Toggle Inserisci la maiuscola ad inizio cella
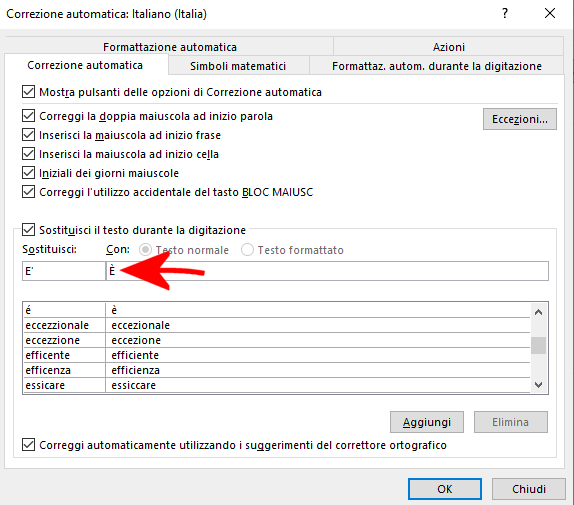Viewport: 574px width, 505px height. pos(29,154)
